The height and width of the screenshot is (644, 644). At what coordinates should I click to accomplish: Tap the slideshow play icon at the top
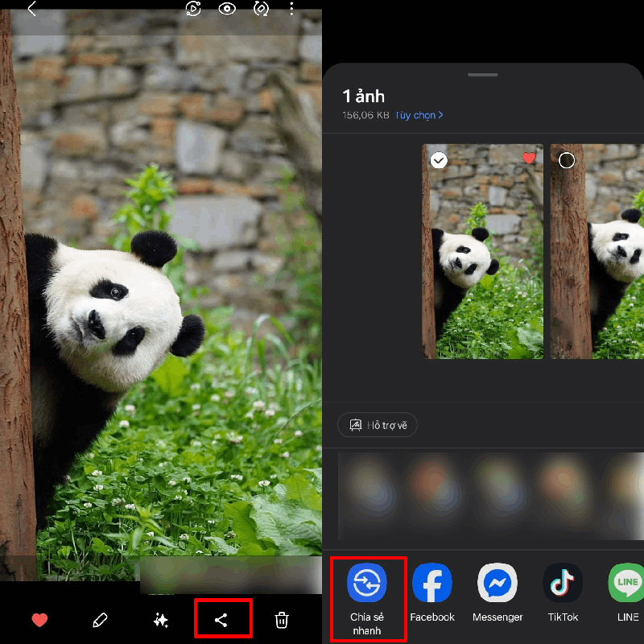pyautogui.click(x=193, y=9)
